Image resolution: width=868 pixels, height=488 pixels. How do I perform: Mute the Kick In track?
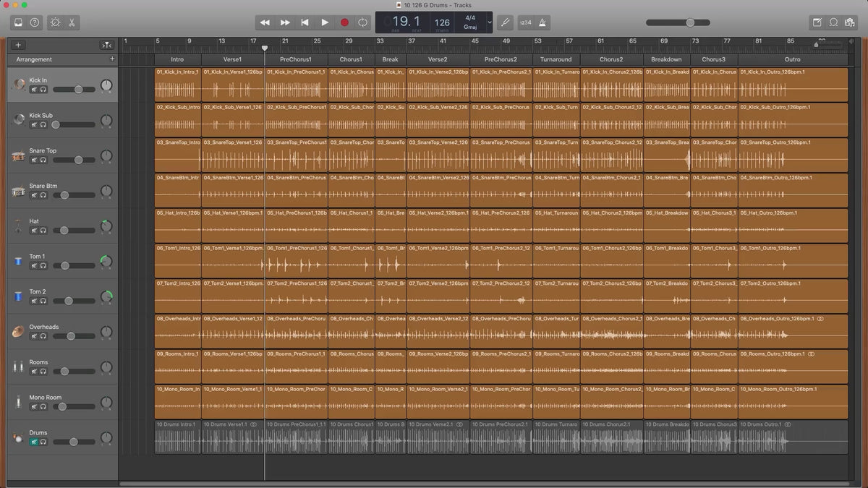(34, 90)
